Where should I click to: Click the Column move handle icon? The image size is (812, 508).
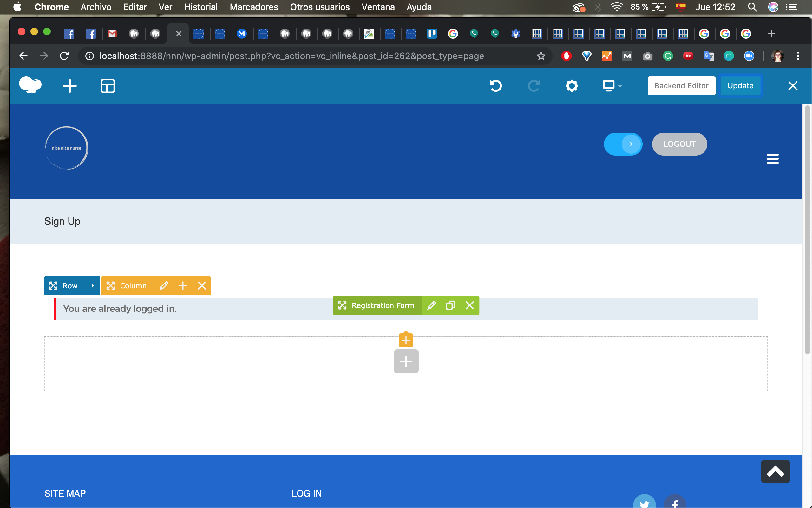(x=110, y=285)
